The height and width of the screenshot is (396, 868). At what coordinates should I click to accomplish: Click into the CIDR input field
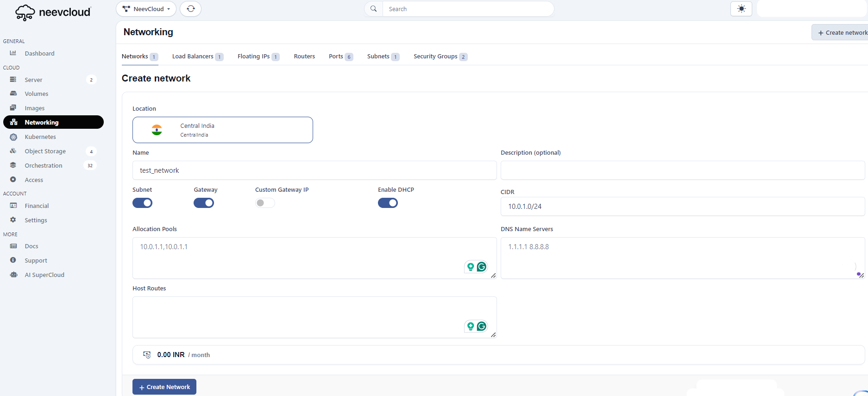[x=682, y=207]
